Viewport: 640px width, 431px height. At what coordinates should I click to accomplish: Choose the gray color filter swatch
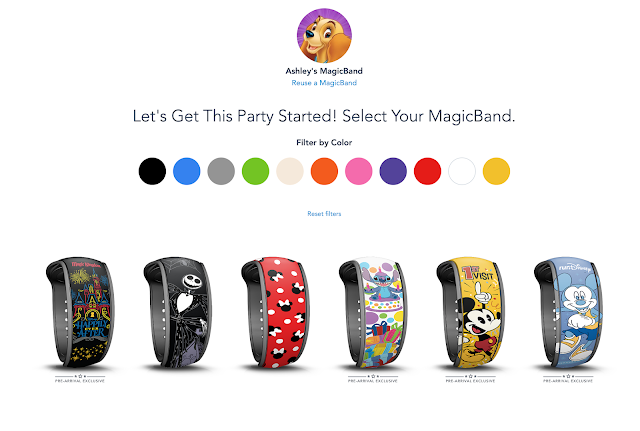point(221,171)
